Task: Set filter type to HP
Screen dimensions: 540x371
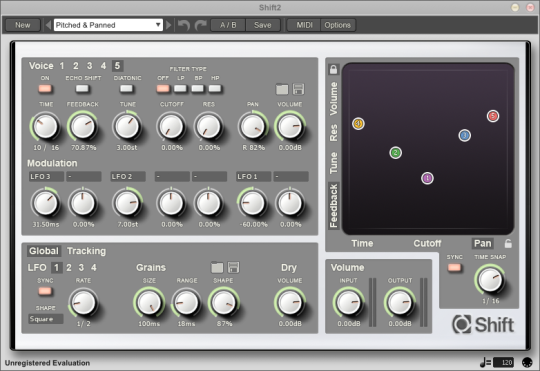Action: coord(215,89)
